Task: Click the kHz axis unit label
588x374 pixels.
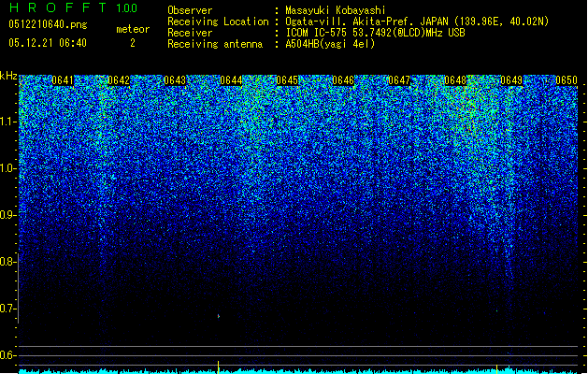Action: pyautogui.click(x=8, y=76)
